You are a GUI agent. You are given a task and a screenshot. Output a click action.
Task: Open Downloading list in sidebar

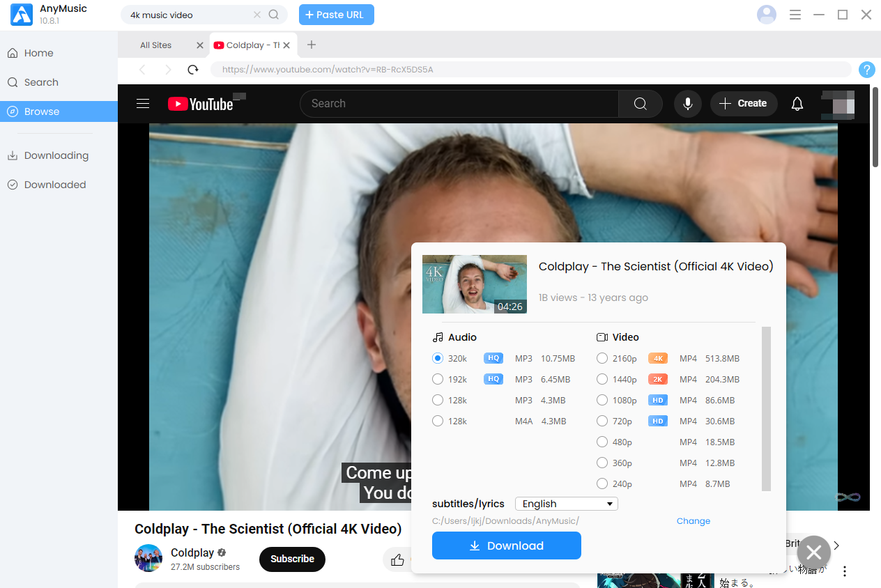click(59, 155)
